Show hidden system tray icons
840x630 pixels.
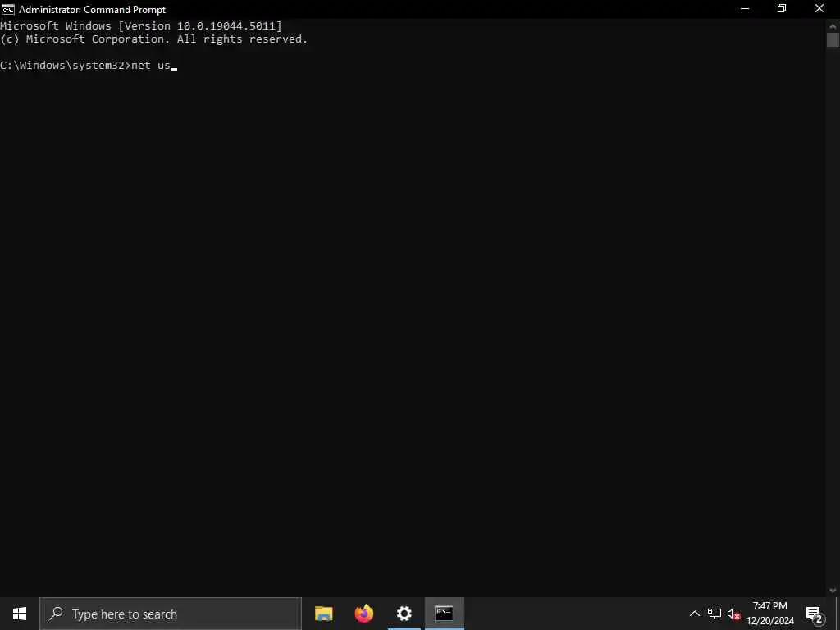point(694,614)
